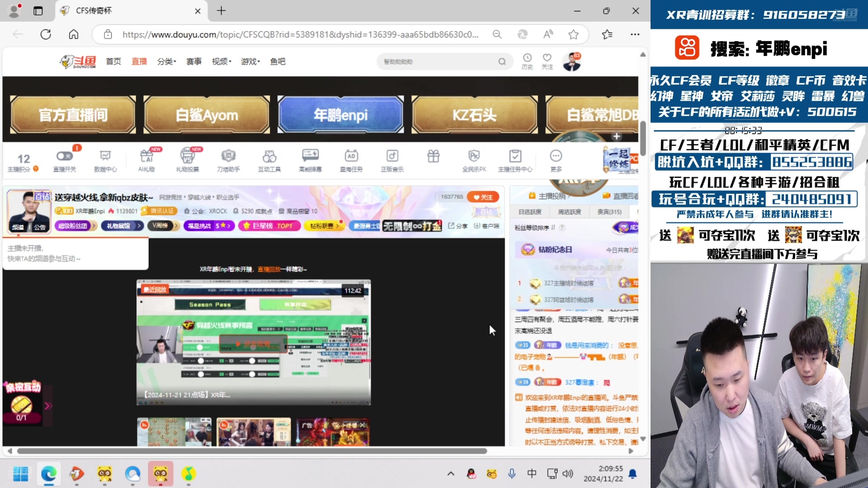Open the 客户端 client download link
The image size is (868, 488).
click(x=486, y=225)
